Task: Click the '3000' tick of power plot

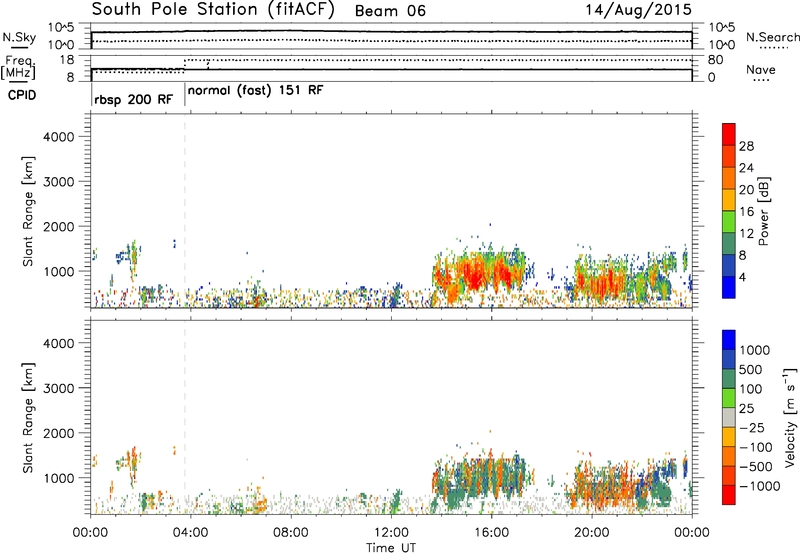Action: [58, 182]
